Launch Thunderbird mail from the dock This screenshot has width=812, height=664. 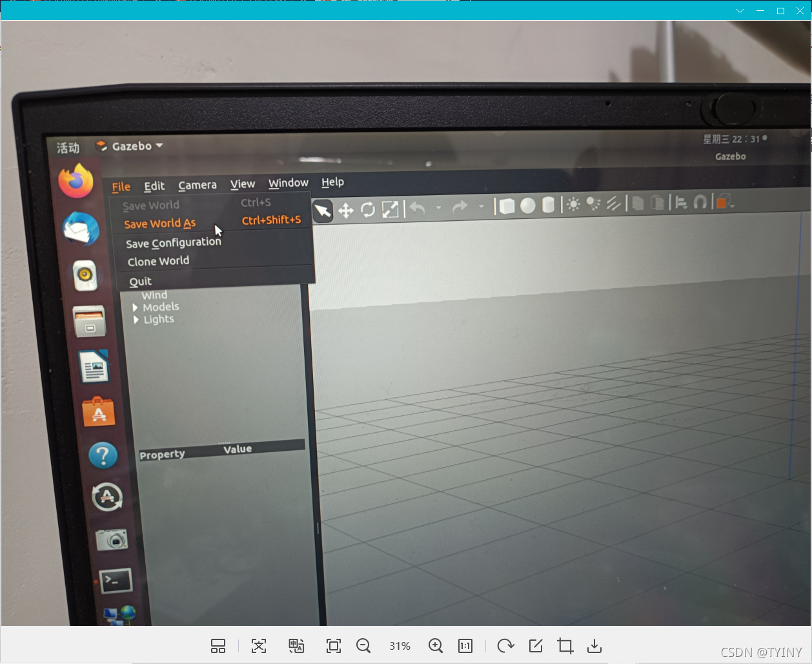[x=81, y=228]
